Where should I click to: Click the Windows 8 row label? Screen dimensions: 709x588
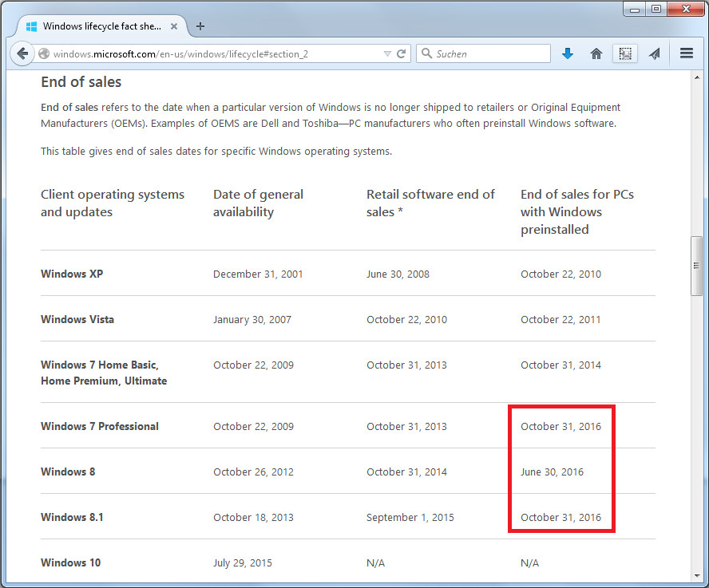pos(68,472)
